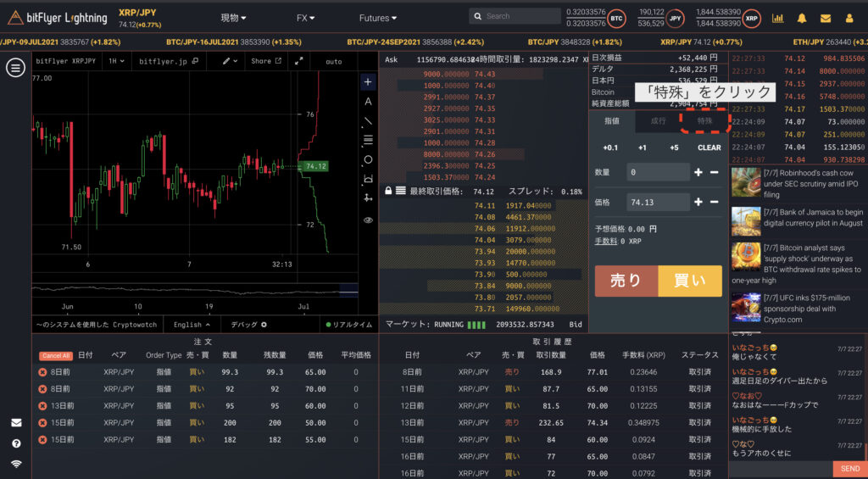Decrease price with the minus button
Viewport: 868px width, 479px height.
tap(714, 202)
